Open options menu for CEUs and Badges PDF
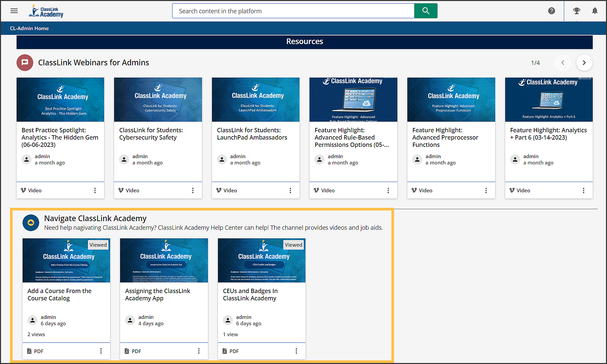The width and height of the screenshot is (607, 364). coord(296,351)
